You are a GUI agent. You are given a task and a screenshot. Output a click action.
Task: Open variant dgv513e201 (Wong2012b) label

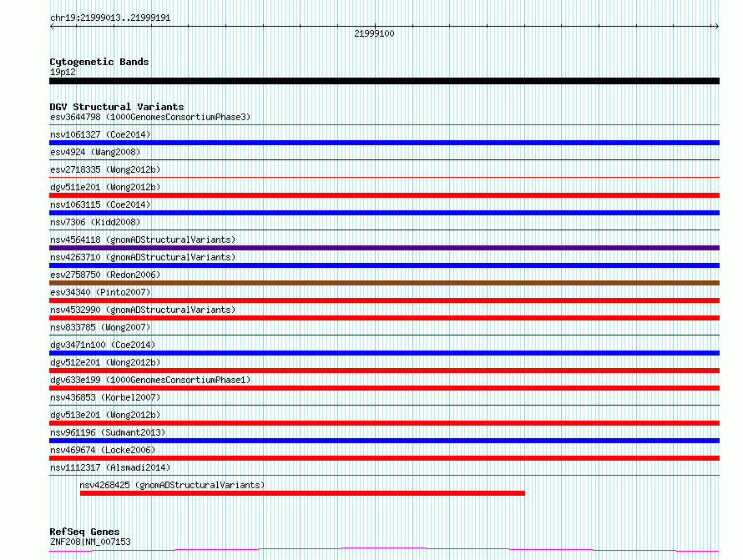click(105, 415)
